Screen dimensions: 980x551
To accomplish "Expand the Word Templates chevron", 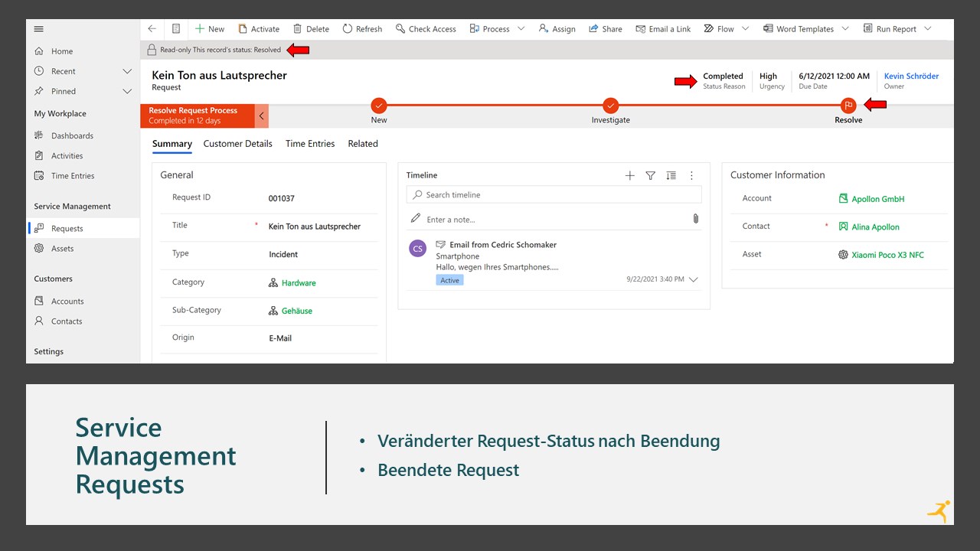I will (845, 29).
